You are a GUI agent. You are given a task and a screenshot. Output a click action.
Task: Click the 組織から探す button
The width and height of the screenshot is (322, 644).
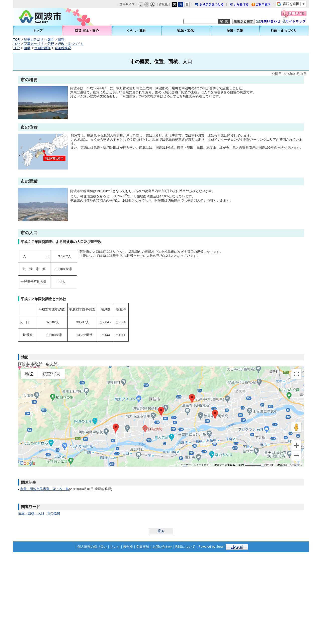243,22
